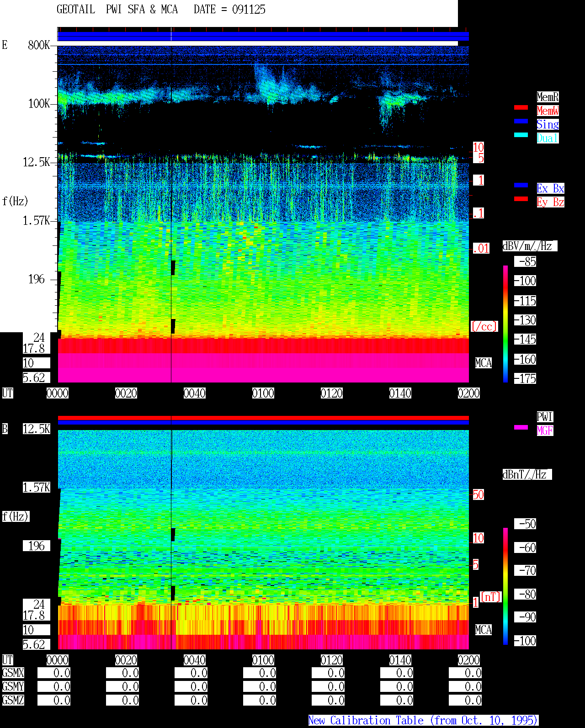
Task: Click the red 50 label beside B panel
Action: click(x=478, y=494)
